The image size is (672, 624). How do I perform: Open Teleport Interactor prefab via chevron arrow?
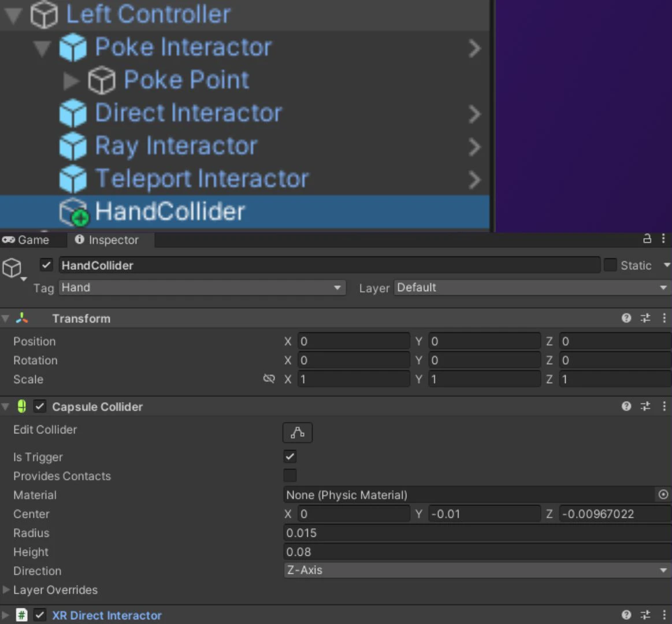474,180
